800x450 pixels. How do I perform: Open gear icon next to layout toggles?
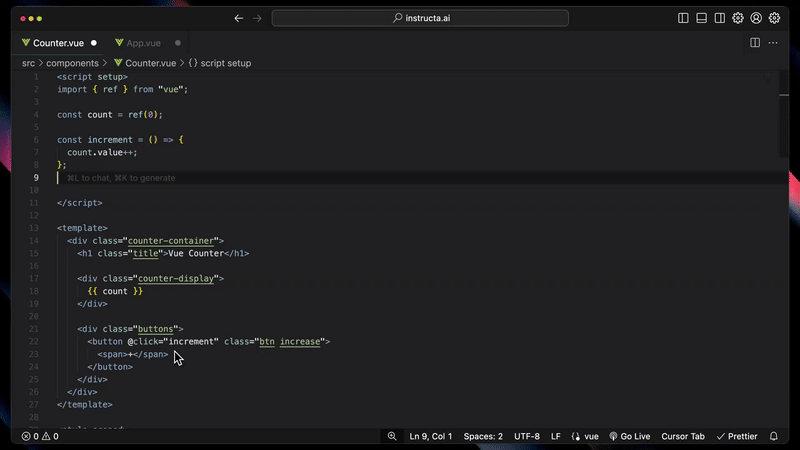click(x=738, y=18)
